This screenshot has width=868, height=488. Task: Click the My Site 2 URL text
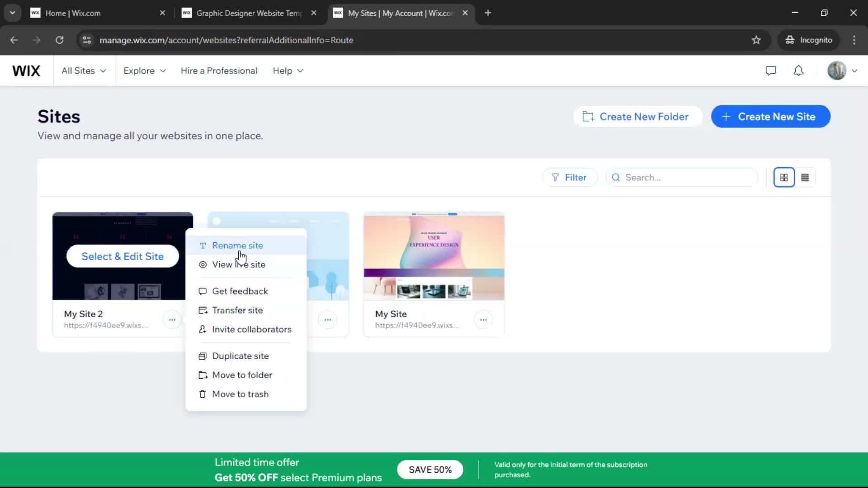click(x=106, y=325)
